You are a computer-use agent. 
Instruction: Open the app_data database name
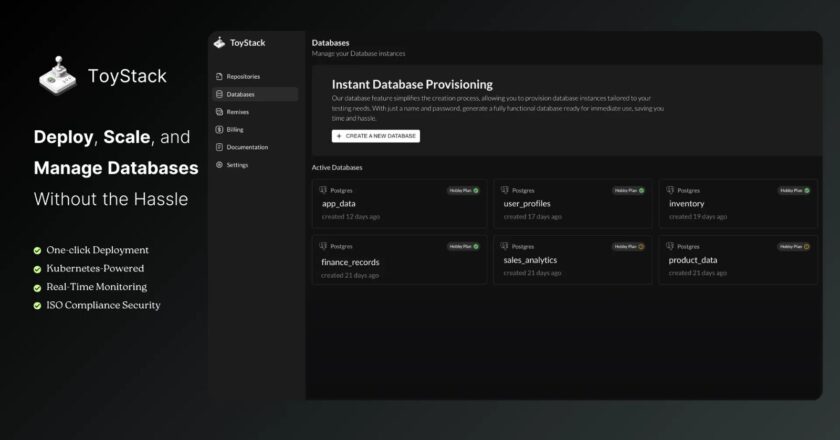[339, 204]
